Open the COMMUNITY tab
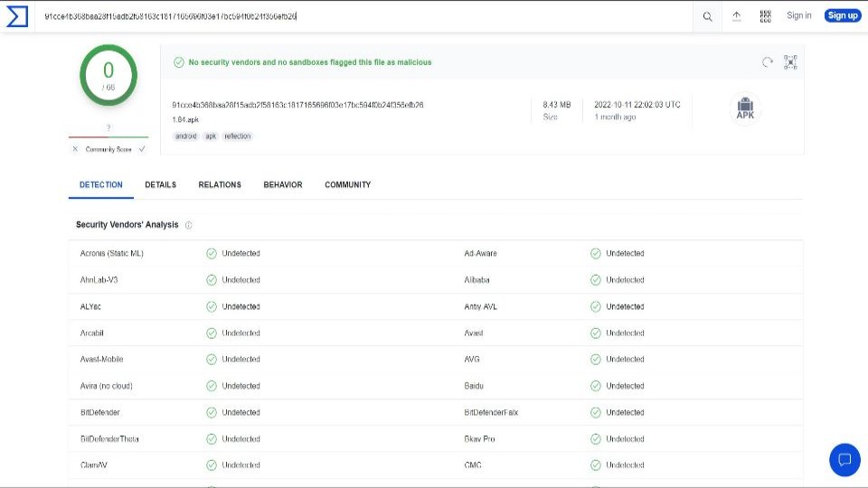The width and height of the screenshot is (868, 488). pos(347,184)
